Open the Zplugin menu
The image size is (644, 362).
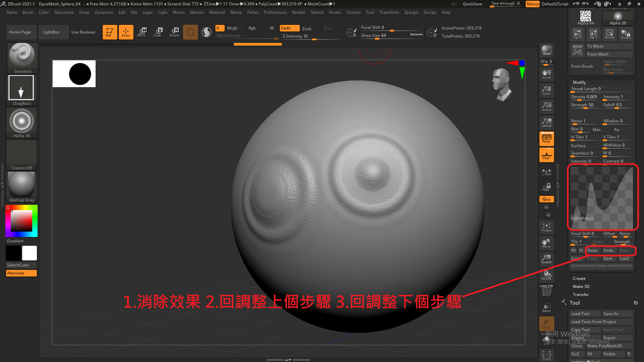coord(411,12)
